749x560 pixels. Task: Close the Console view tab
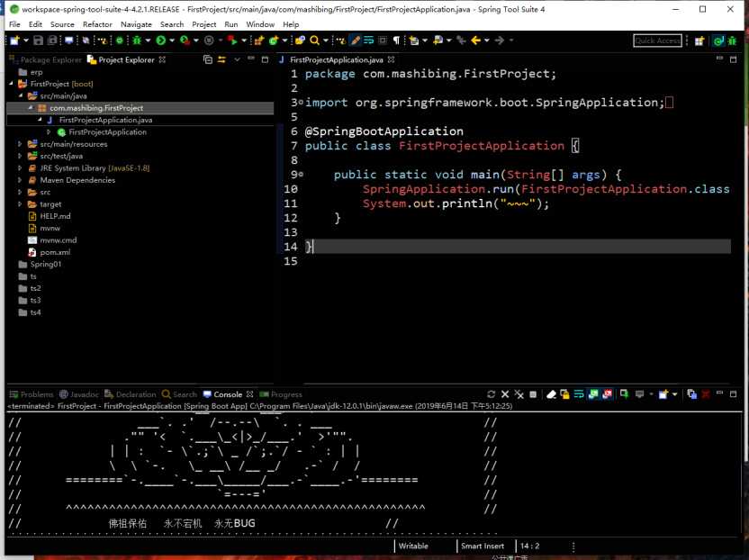coord(250,394)
